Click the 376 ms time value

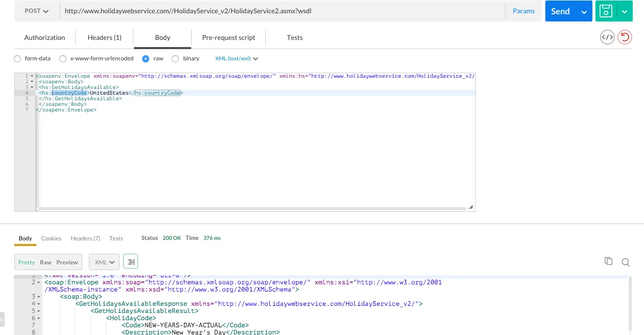(211, 238)
